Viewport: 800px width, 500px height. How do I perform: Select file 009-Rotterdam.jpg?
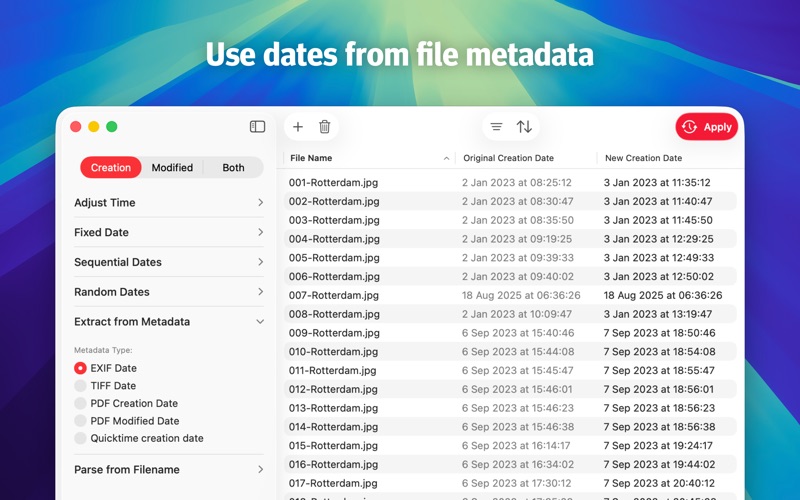tap(334, 333)
